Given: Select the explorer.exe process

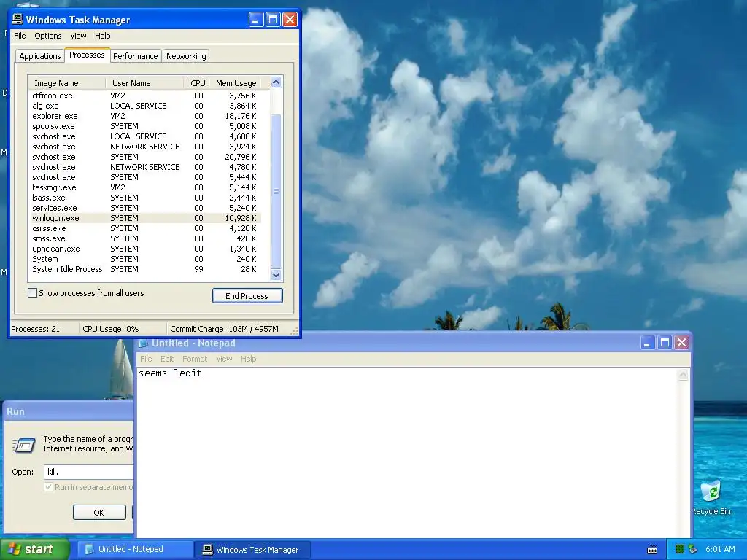Looking at the screenshot, I should tap(145, 116).
